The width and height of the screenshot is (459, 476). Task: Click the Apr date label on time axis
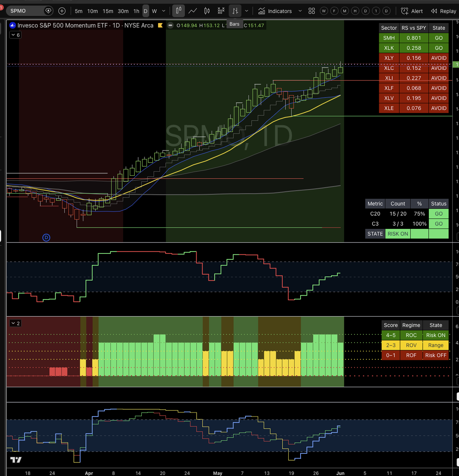tap(89, 473)
